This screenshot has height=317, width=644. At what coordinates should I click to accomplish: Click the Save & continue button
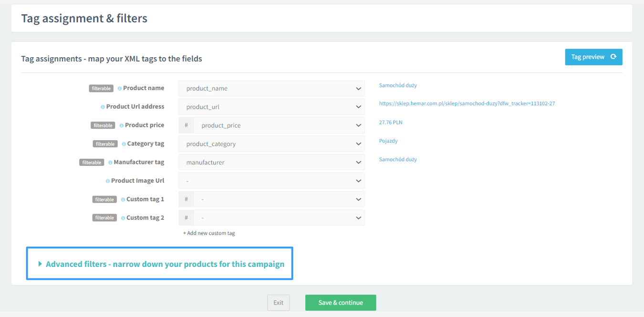340,302
